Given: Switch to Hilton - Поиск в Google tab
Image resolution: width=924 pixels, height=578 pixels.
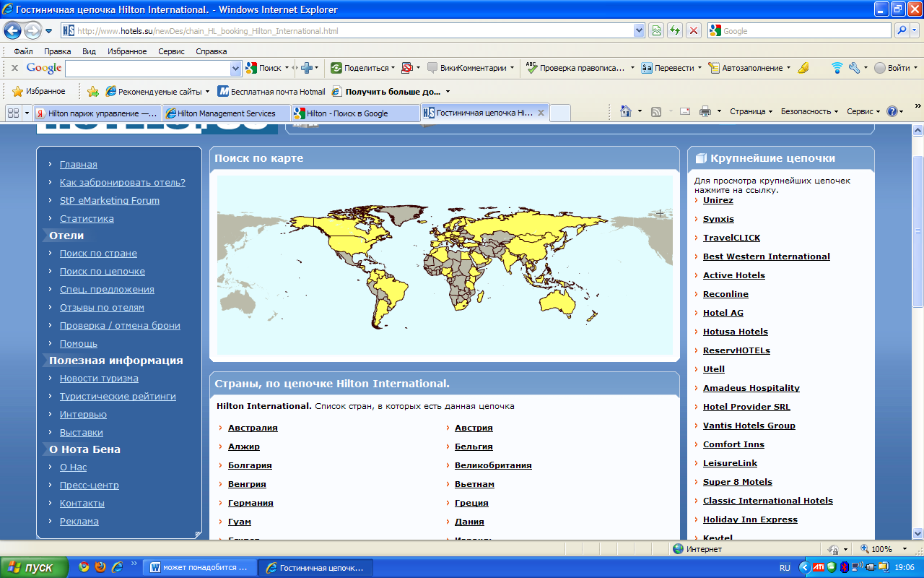Looking at the screenshot, I should coord(355,113).
